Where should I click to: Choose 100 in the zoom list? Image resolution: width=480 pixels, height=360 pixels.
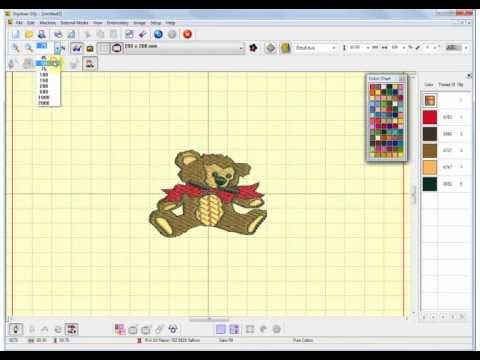pos(44,75)
